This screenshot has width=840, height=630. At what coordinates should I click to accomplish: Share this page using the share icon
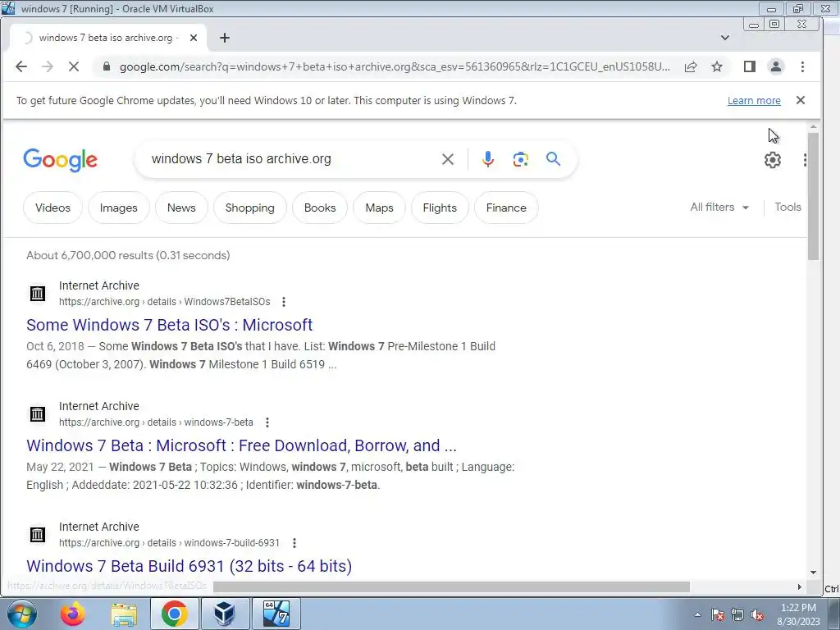[x=691, y=66]
